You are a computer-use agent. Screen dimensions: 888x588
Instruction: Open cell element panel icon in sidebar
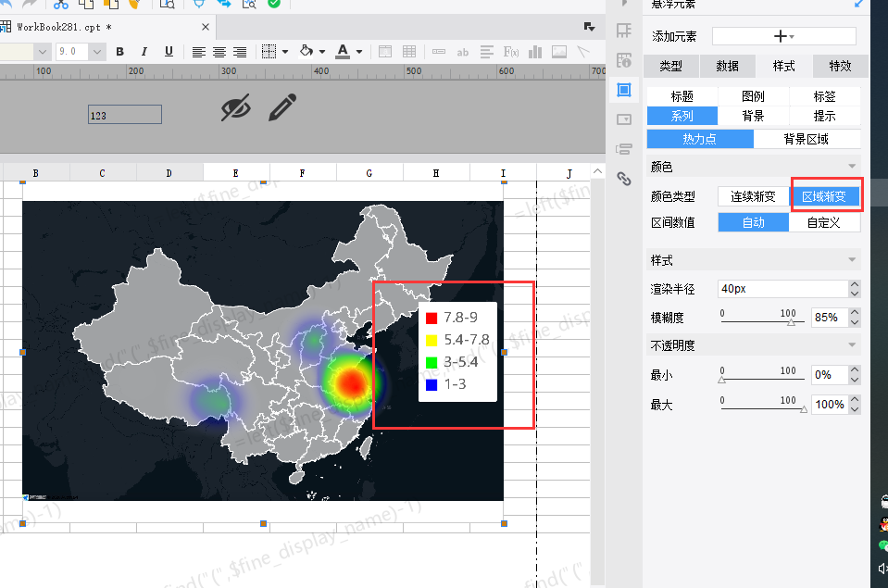click(x=624, y=30)
